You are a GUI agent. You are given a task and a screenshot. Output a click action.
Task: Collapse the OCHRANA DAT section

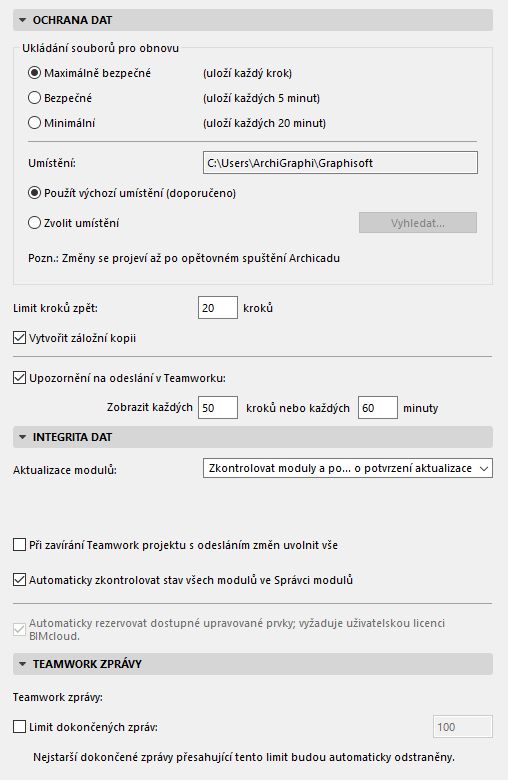pyautogui.click(x=253, y=20)
